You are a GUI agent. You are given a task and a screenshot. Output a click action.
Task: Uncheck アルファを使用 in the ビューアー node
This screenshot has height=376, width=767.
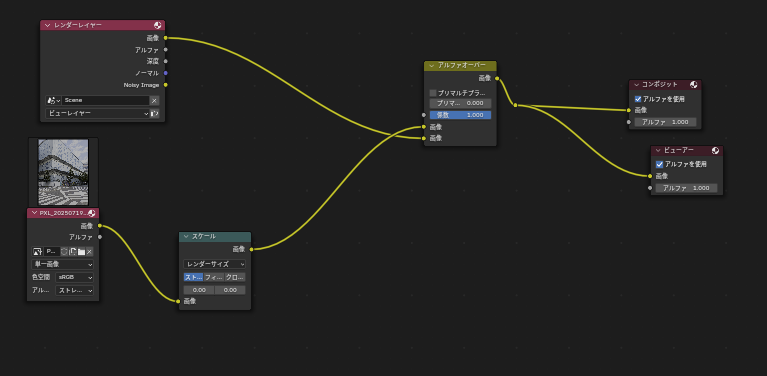coord(659,165)
